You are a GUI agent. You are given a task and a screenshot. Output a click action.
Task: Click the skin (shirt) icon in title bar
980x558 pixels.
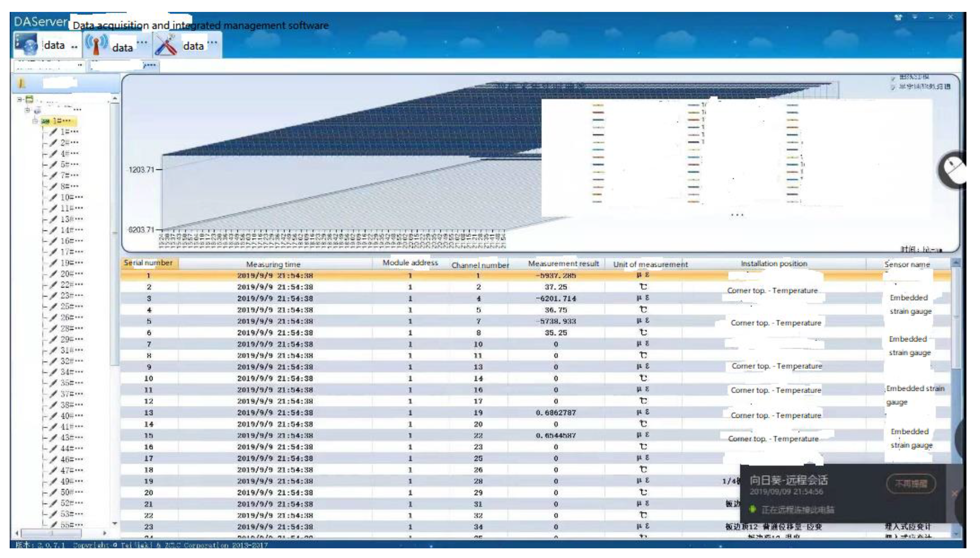[898, 17]
